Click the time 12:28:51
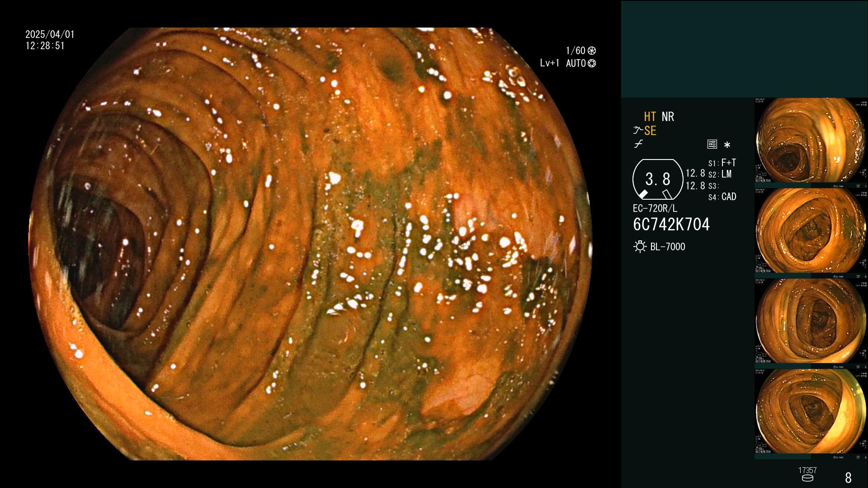Image resolution: width=868 pixels, height=488 pixels. pyautogui.click(x=45, y=46)
